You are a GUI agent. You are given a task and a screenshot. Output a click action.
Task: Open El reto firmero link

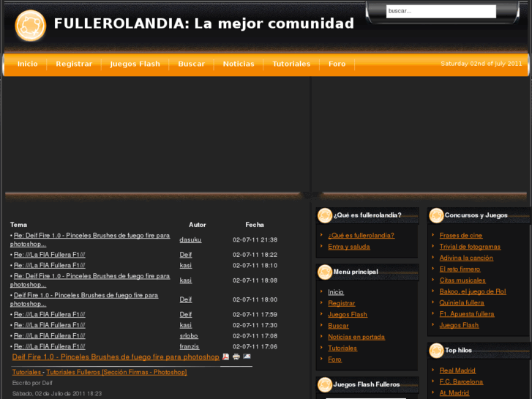pos(460,269)
